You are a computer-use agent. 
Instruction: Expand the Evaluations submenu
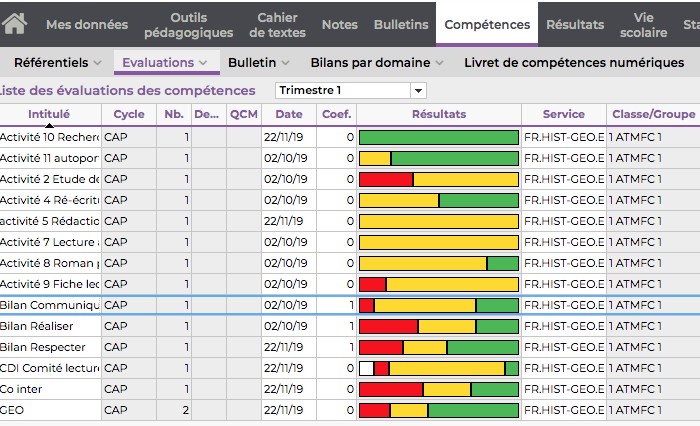click(165, 63)
